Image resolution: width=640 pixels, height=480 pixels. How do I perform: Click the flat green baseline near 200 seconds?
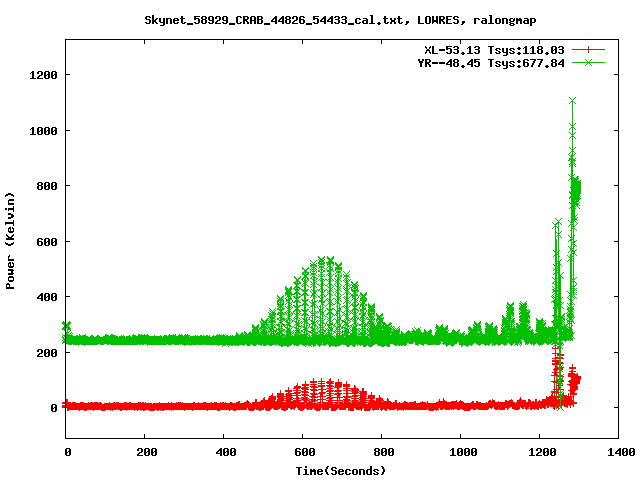(145, 340)
